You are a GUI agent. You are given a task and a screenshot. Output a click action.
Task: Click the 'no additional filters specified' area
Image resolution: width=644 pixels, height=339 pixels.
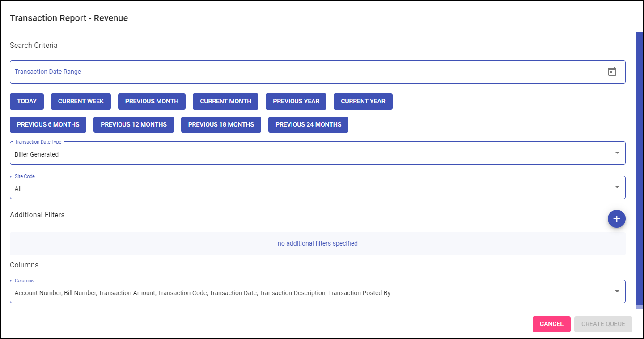[x=318, y=244]
